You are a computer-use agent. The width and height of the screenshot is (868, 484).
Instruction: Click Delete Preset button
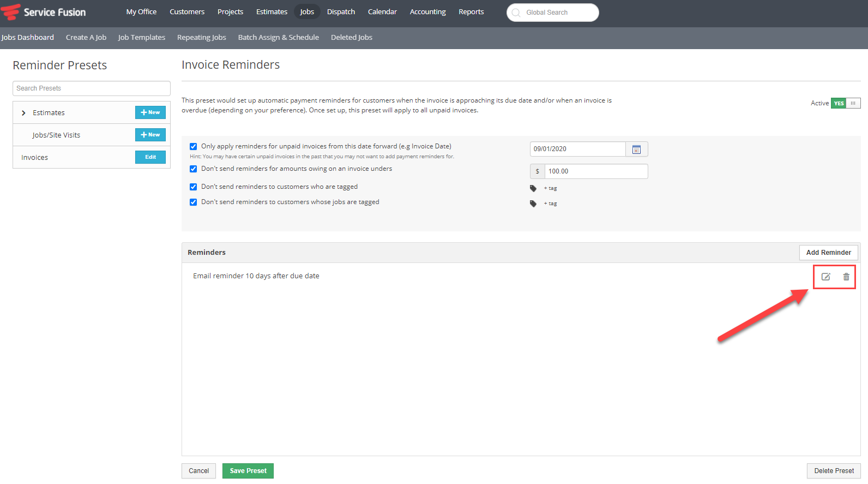tap(834, 471)
